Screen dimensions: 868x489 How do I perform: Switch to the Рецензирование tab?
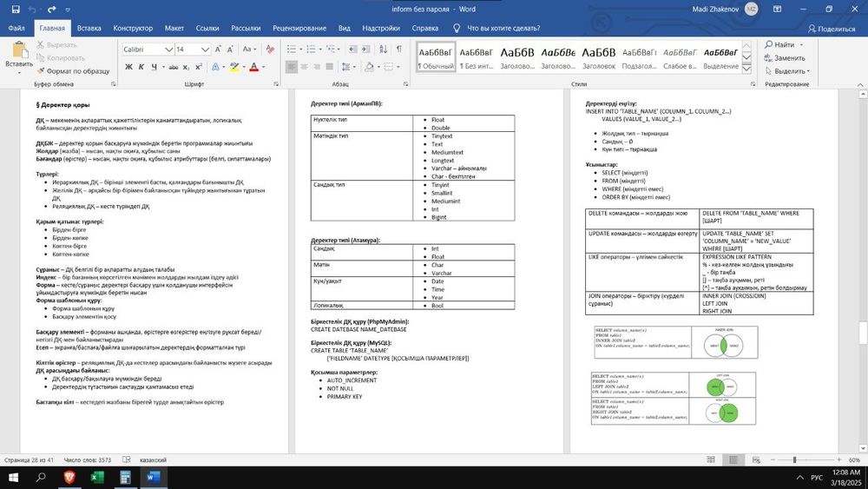pos(299,28)
